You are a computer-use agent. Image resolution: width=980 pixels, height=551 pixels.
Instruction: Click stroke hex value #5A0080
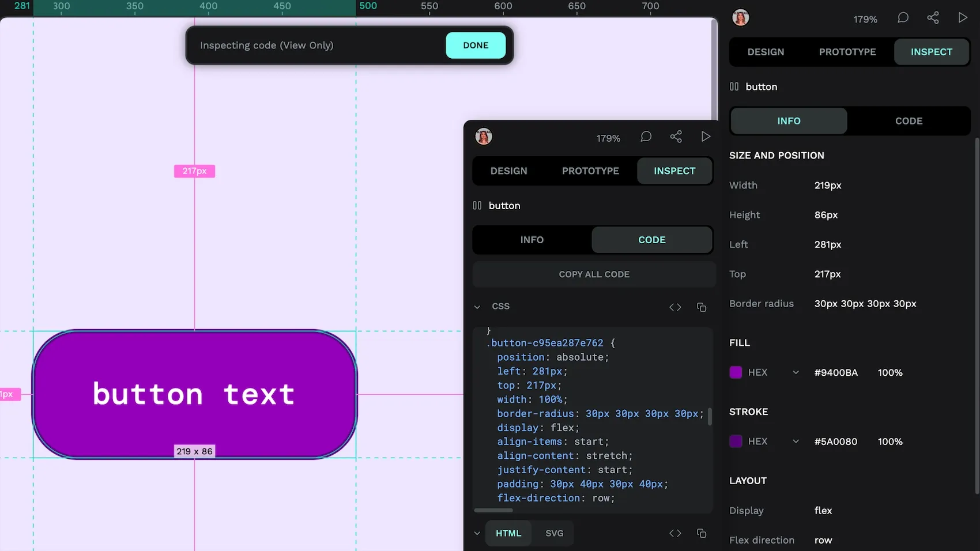click(836, 442)
